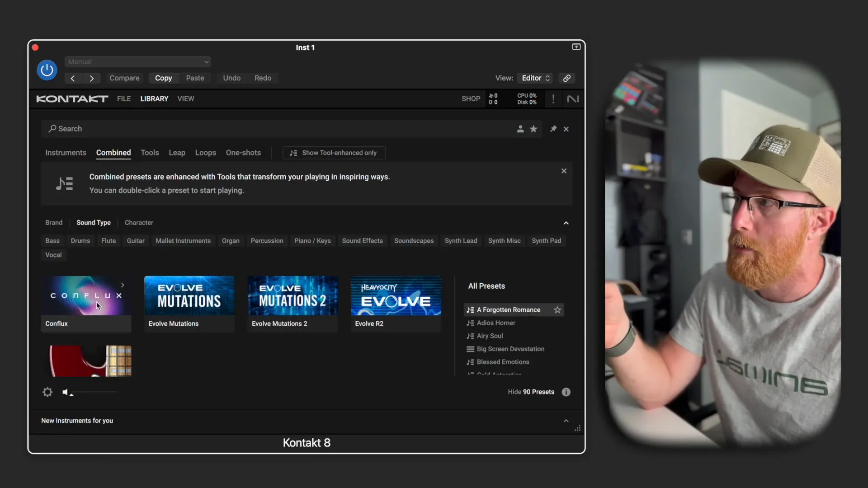Toggle the favorites star filter
This screenshot has width=868, height=488.
533,129
